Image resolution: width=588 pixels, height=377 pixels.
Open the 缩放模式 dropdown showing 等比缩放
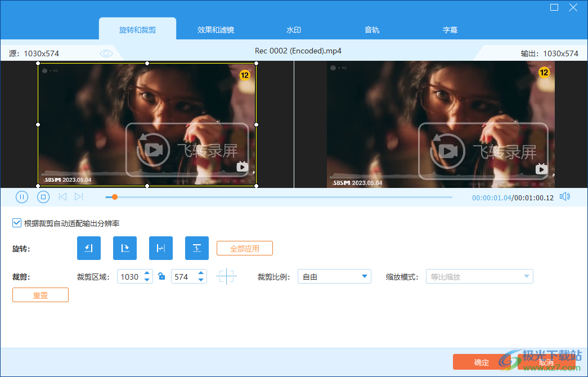pyautogui.click(x=479, y=276)
